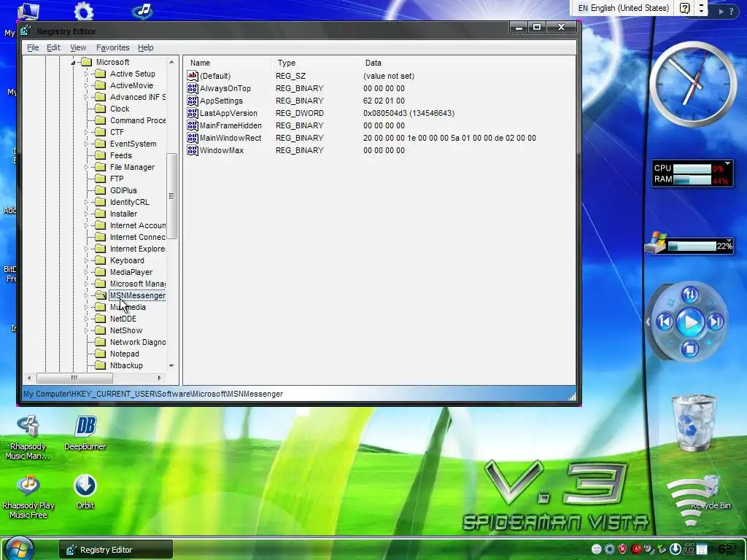The height and width of the screenshot is (560, 747).
Task: Click the 0x080504d3 data value
Action: point(409,113)
